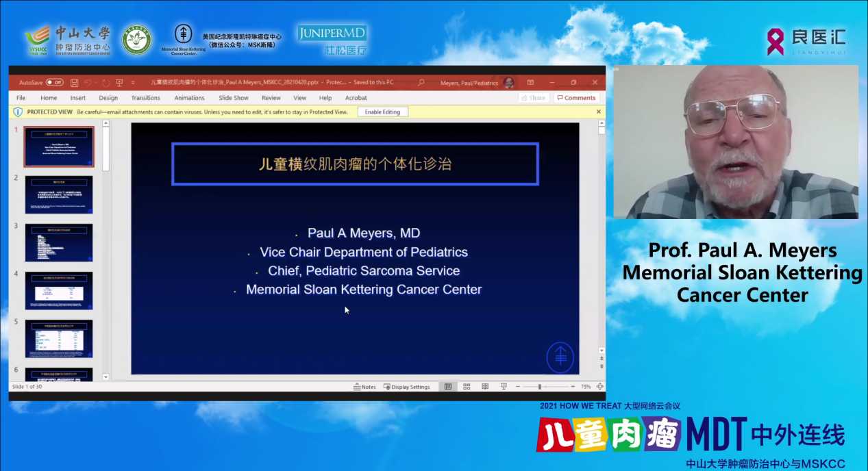The width and height of the screenshot is (868, 471).
Task: Select slide 4 thumbnail
Action: point(59,290)
